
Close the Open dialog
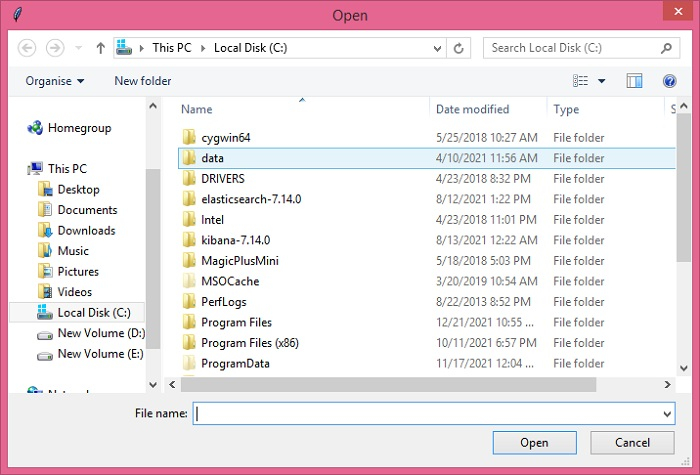678,11
